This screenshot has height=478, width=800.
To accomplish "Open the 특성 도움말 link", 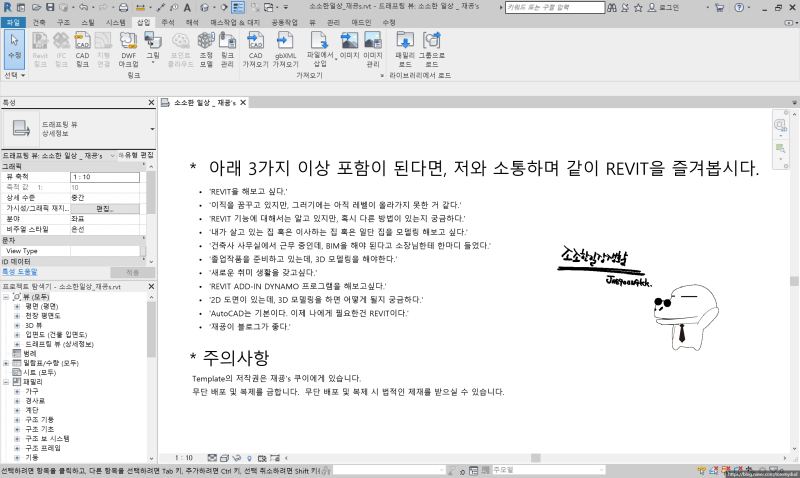I will (x=19, y=272).
